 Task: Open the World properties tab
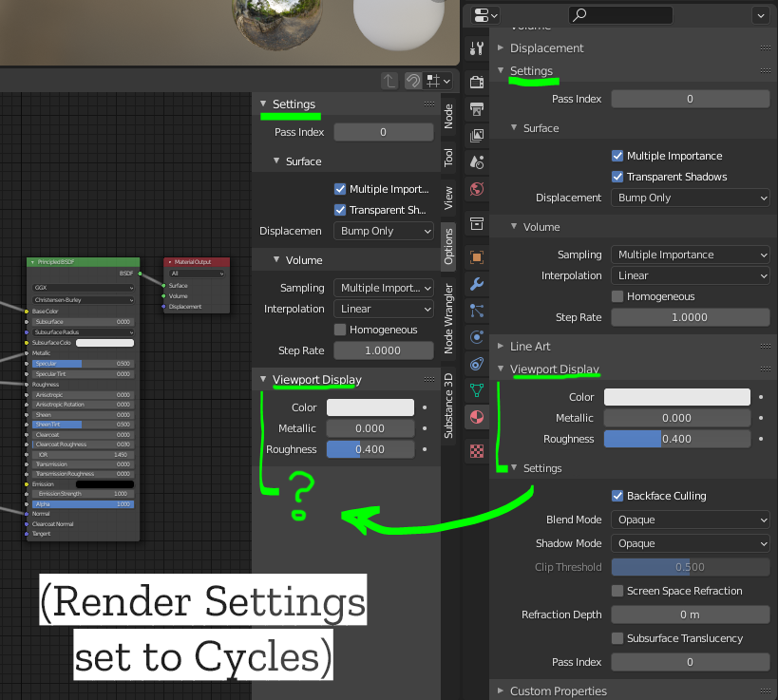pos(477,189)
